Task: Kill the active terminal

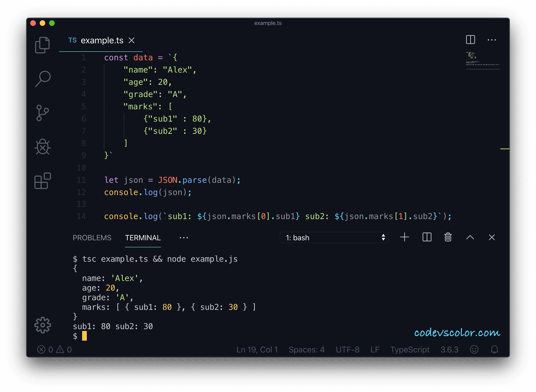Action: pos(448,237)
